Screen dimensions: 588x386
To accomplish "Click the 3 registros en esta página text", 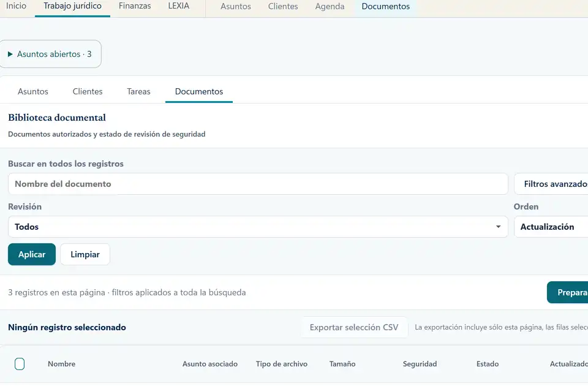I will pyautogui.click(x=56, y=293).
